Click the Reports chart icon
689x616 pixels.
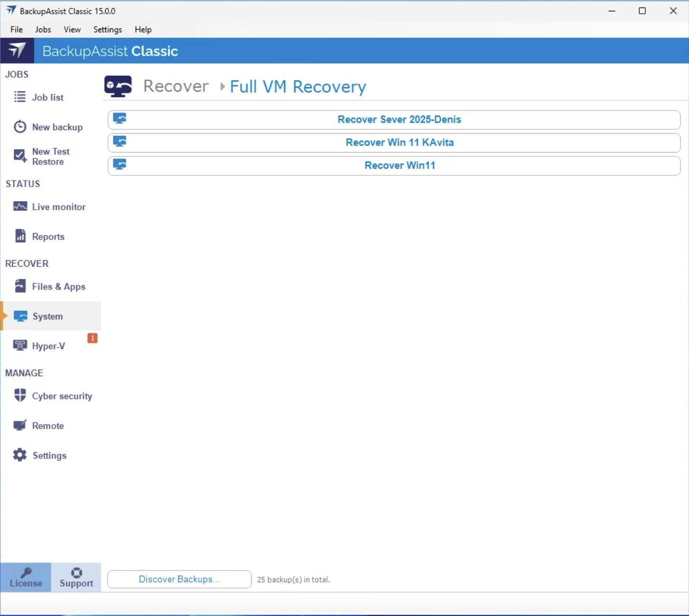[20, 236]
